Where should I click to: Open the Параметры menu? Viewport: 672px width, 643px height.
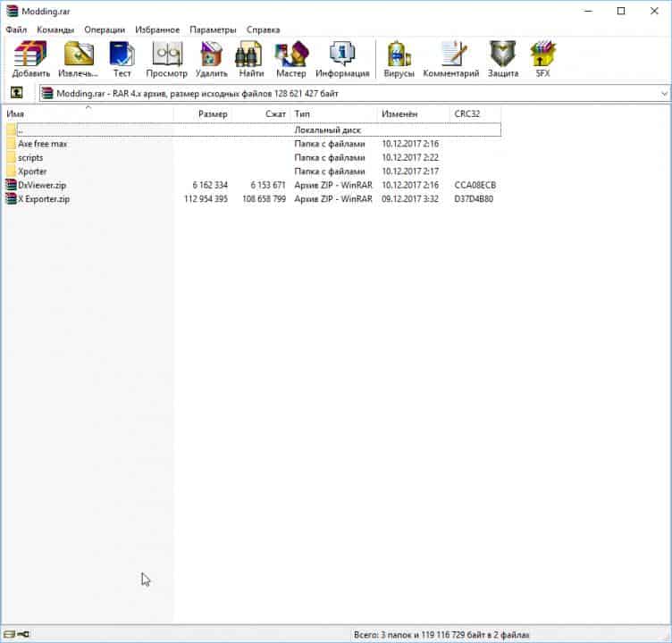pyautogui.click(x=213, y=29)
